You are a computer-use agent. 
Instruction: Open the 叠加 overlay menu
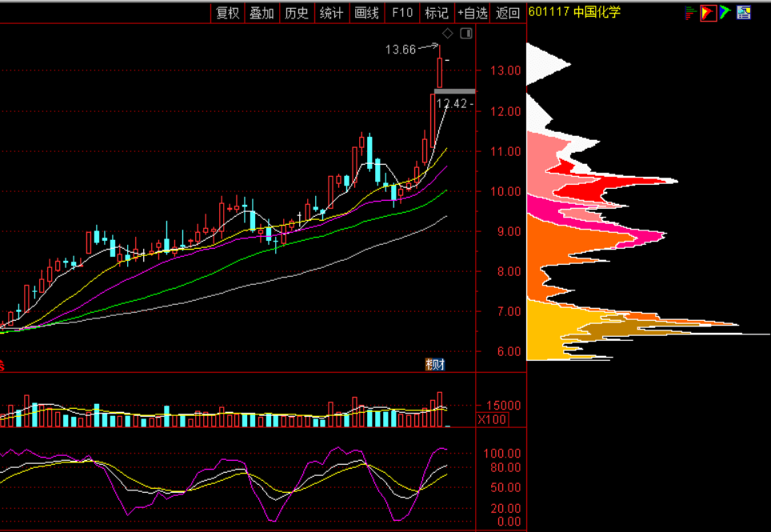coord(262,13)
